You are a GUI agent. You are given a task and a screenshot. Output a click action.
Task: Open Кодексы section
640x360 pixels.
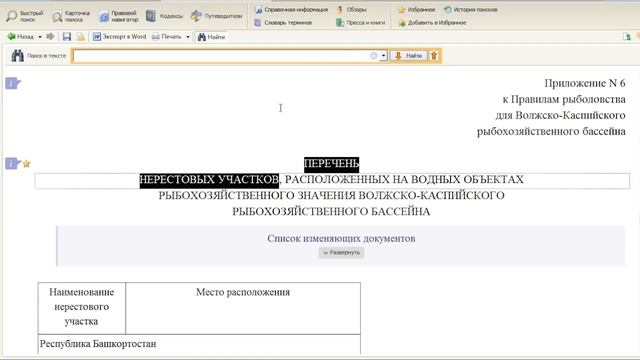164,16
